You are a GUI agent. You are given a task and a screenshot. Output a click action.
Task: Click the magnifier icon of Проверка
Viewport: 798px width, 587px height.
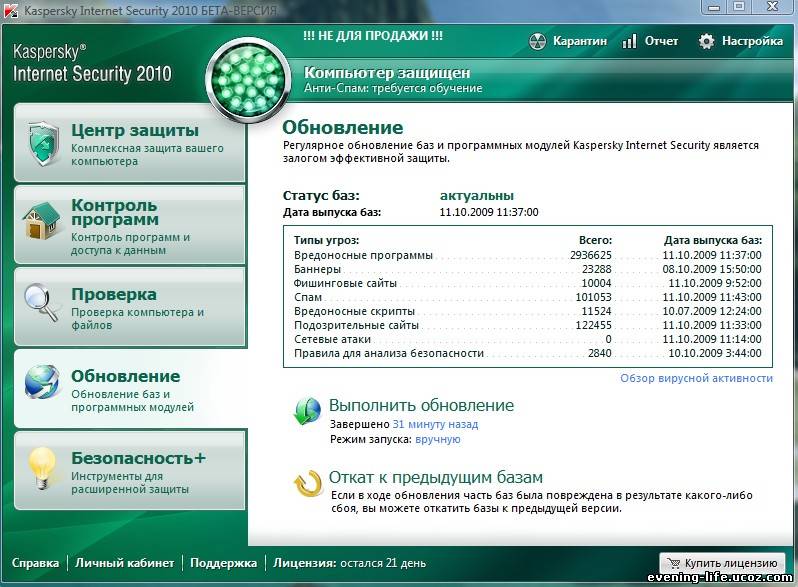[x=42, y=301]
